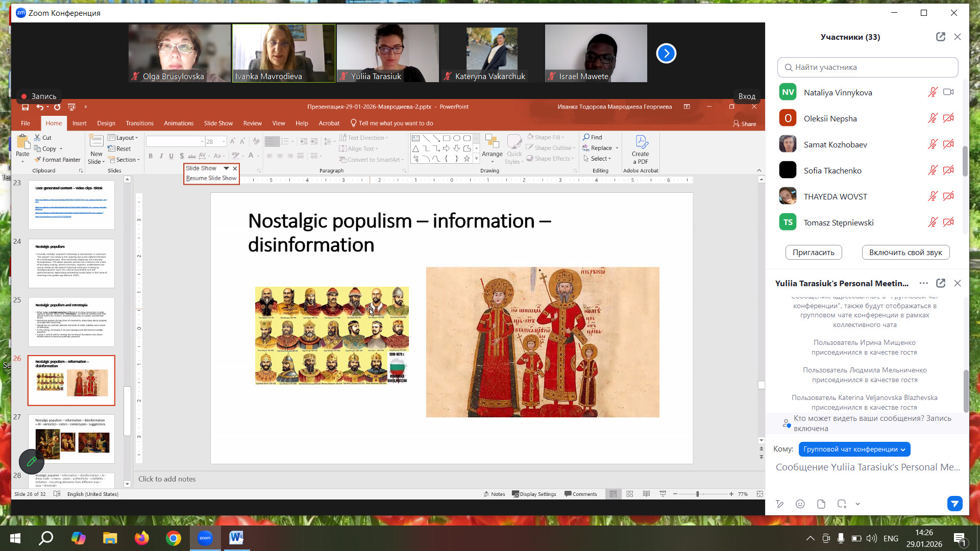
Task: Toggle Oleksii Nepsha's camera icon
Action: click(948, 118)
